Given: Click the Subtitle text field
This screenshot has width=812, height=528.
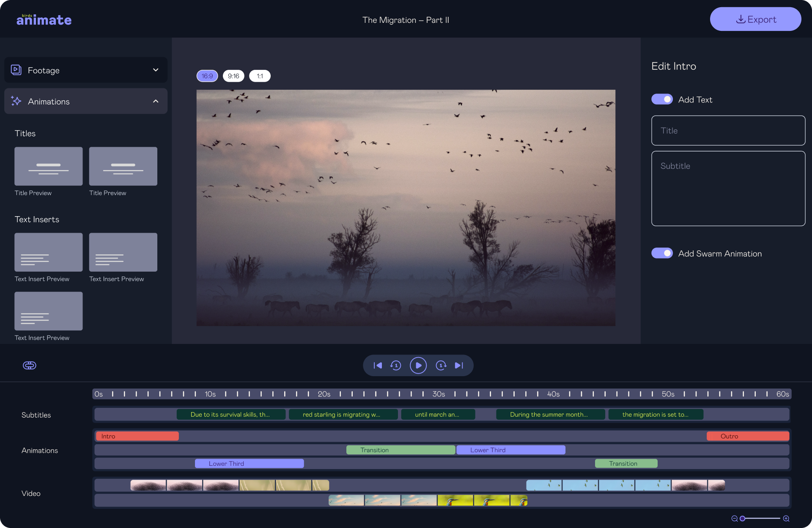Looking at the screenshot, I should tap(728, 189).
